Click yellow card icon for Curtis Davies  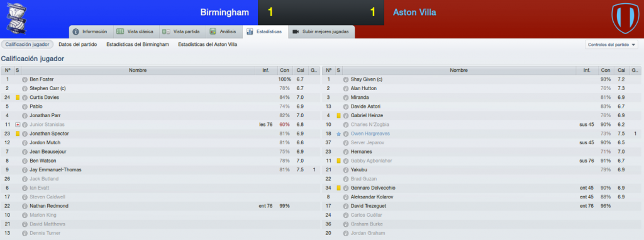tap(18, 98)
